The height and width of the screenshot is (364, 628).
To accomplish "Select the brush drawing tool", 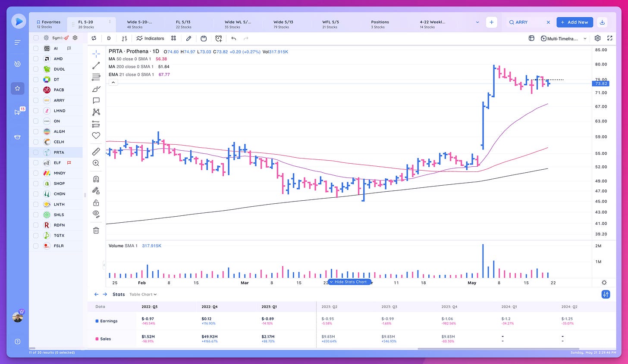I will click(96, 89).
